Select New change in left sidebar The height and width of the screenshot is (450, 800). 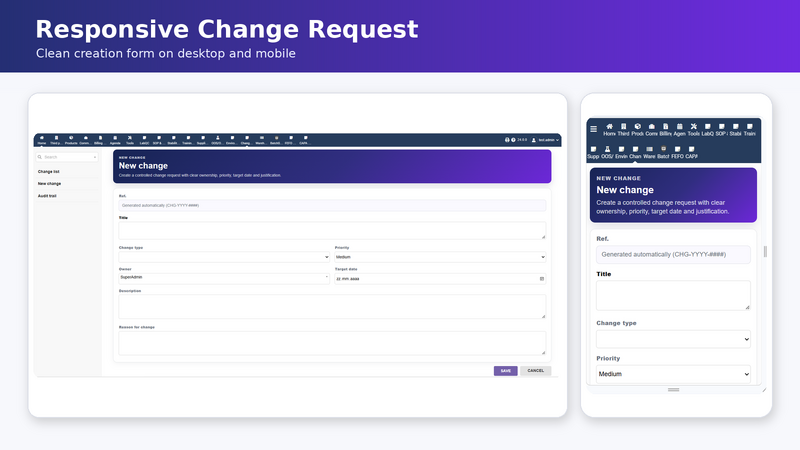click(x=49, y=184)
